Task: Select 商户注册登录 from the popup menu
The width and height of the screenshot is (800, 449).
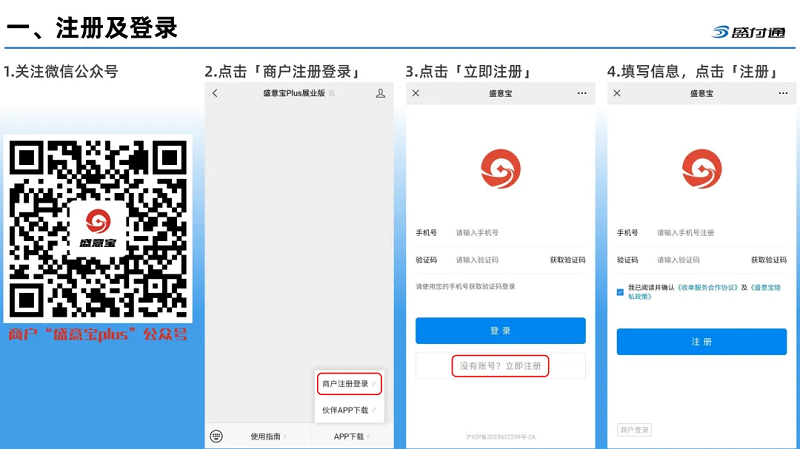Action: click(x=348, y=384)
